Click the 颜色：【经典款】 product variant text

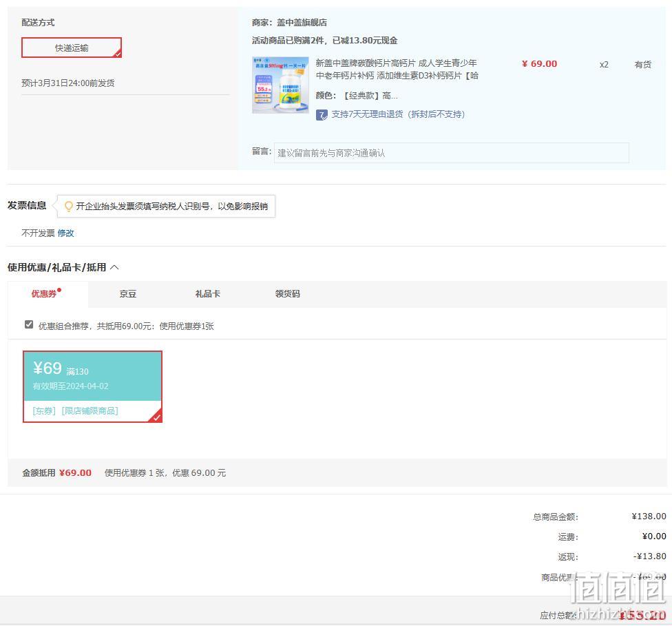click(x=357, y=96)
